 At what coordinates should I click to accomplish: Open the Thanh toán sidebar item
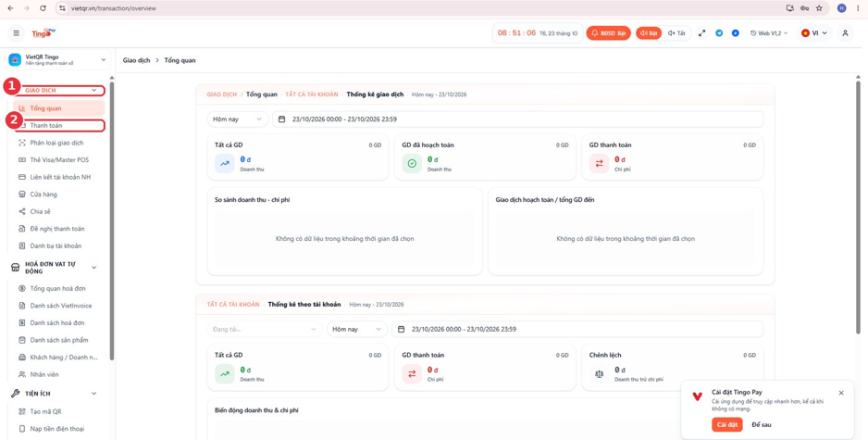point(59,126)
